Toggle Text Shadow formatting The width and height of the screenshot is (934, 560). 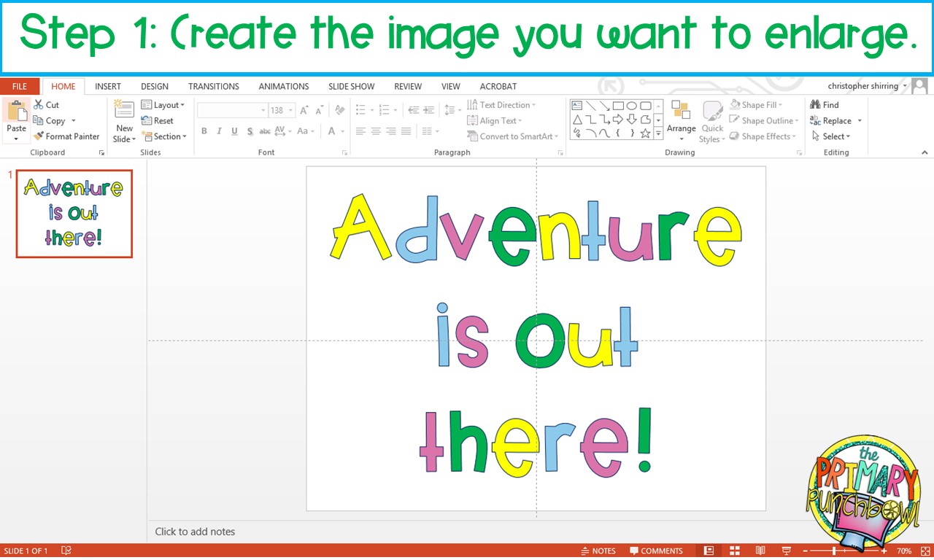point(250,131)
